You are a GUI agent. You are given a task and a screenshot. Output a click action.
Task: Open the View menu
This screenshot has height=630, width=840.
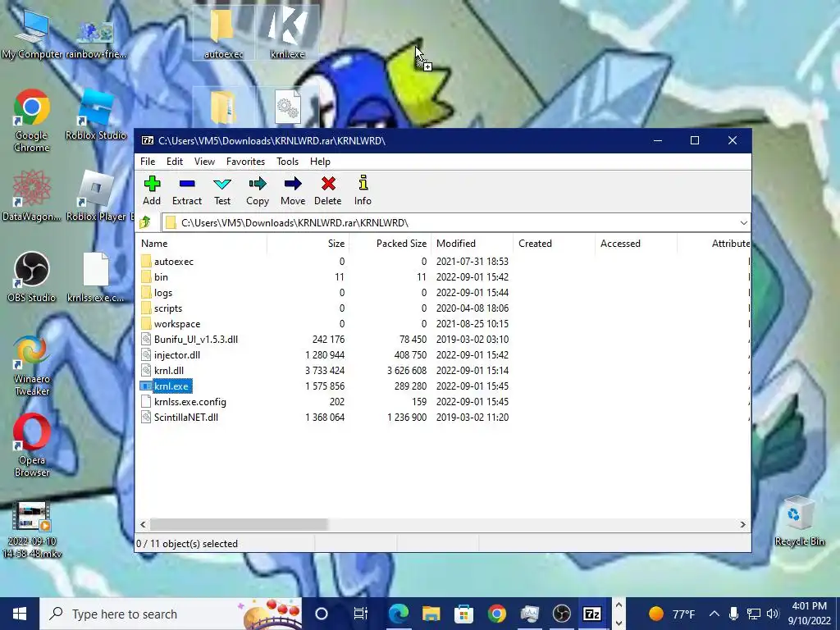pos(204,162)
